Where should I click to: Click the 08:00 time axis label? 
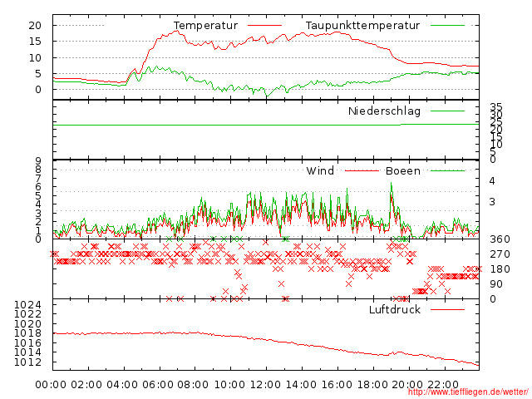(x=193, y=385)
